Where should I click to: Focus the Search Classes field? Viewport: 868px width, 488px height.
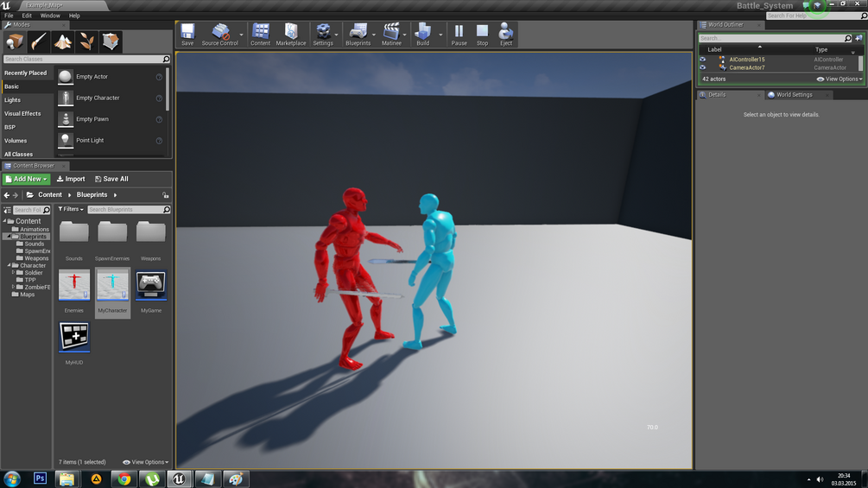coord(86,59)
